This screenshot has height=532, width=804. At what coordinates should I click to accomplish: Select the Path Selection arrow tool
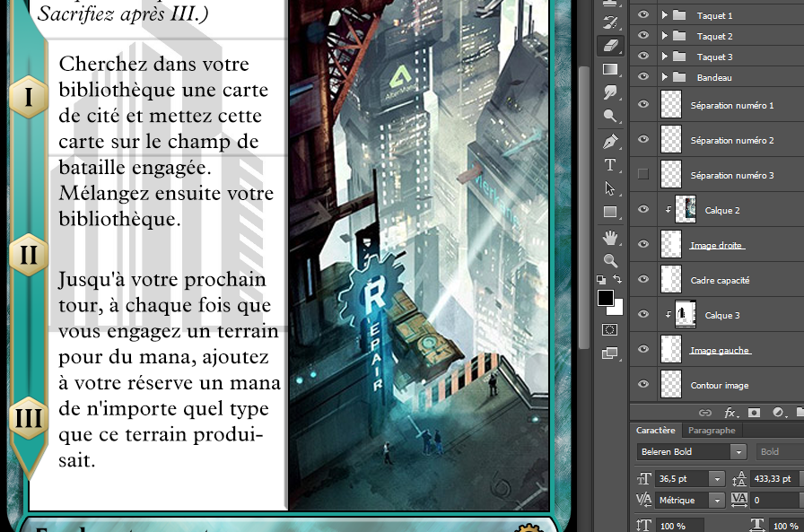point(610,188)
